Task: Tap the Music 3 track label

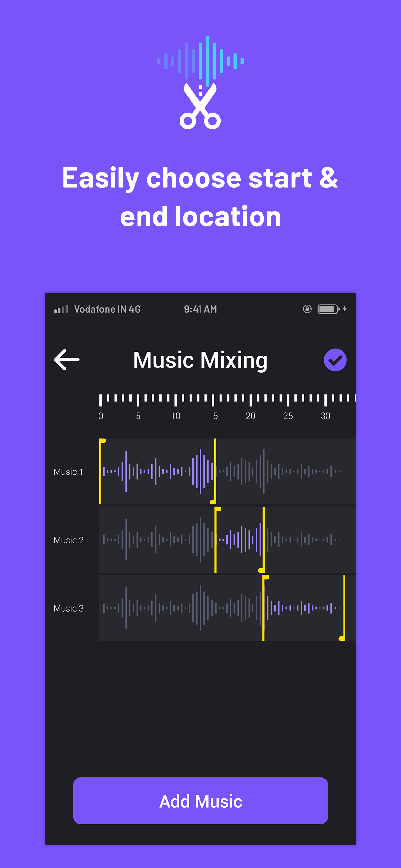Action: [68, 609]
